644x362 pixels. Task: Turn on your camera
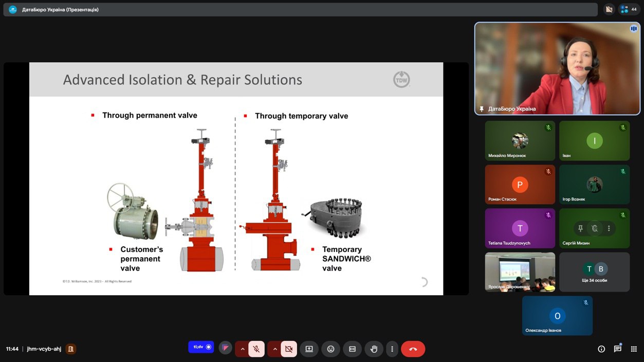[x=289, y=349]
